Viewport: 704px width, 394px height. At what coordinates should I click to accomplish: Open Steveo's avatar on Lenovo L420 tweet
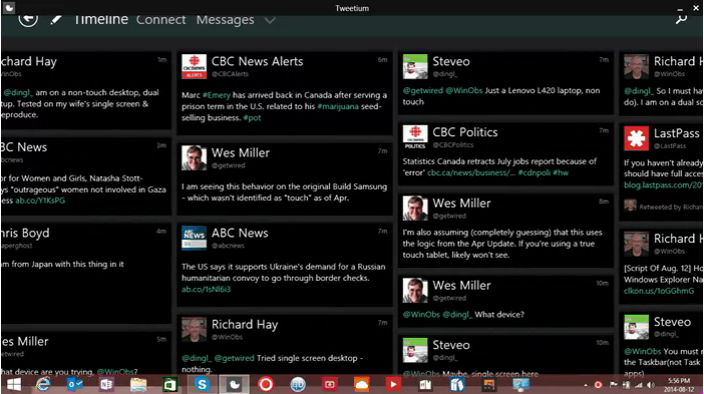(415, 66)
